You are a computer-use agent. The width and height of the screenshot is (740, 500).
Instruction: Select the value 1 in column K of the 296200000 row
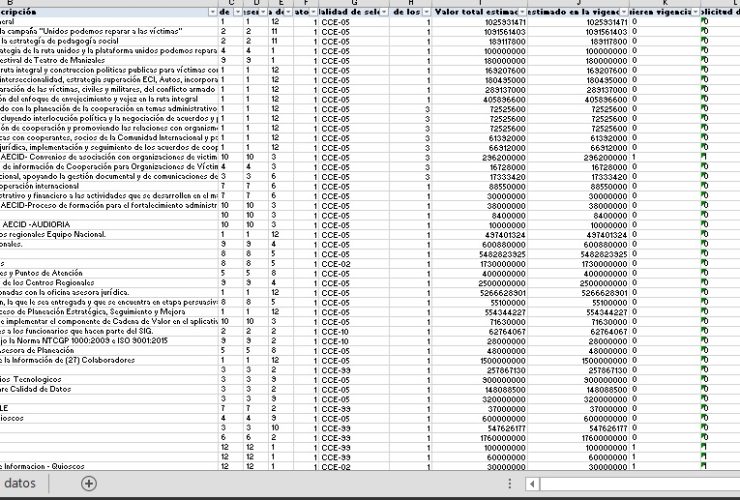coord(665,157)
